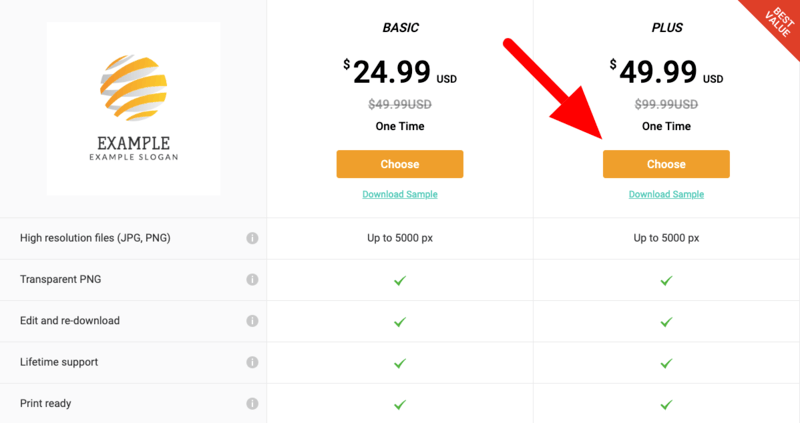The image size is (800, 423).
Task: Click the Lifetime support row label
Action: tap(59, 362)
